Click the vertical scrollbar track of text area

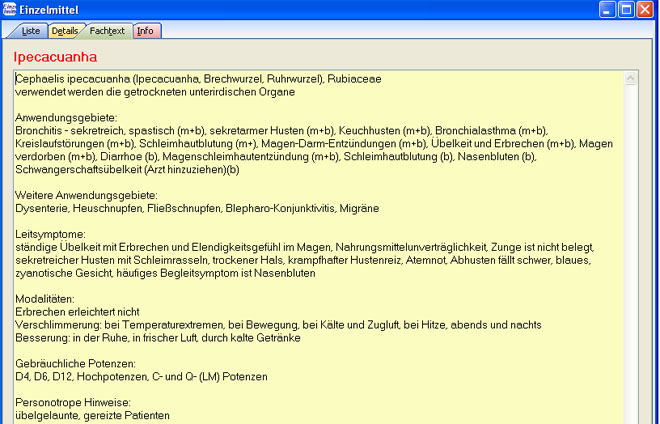pos(630,250)
